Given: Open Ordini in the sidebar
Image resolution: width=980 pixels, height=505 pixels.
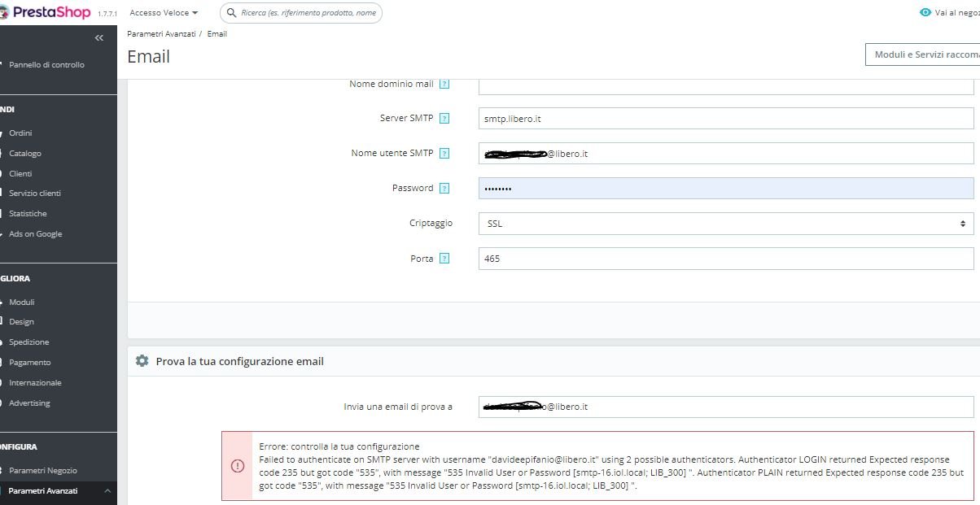Looking at the screenshot, I should [20, 133].
